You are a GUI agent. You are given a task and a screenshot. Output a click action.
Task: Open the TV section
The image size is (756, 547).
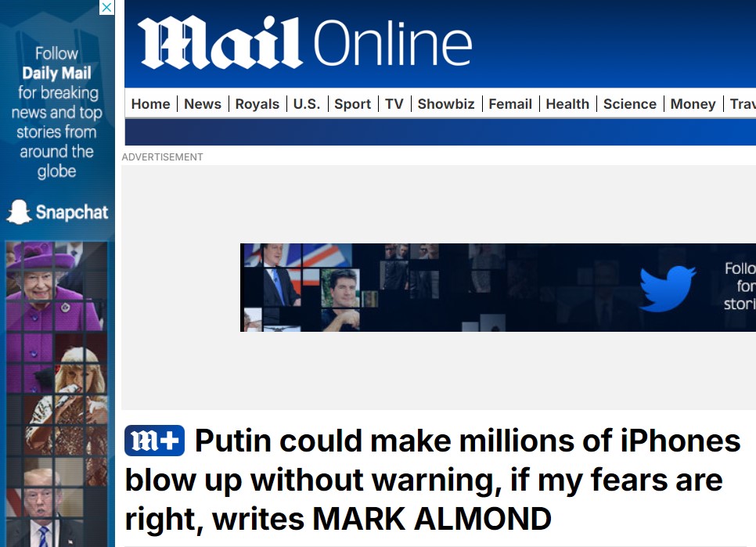[394, 104]
